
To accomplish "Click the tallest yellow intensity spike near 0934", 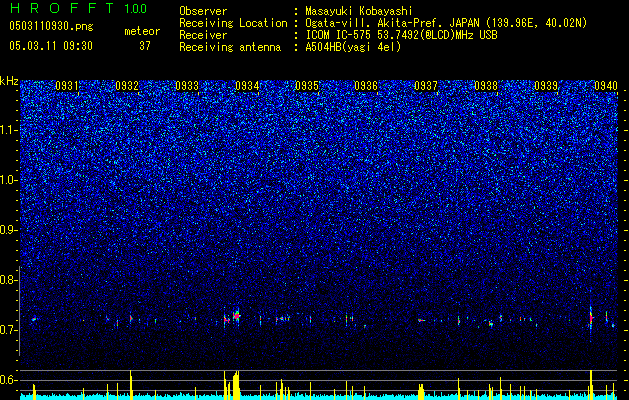I will pos(237,384).
